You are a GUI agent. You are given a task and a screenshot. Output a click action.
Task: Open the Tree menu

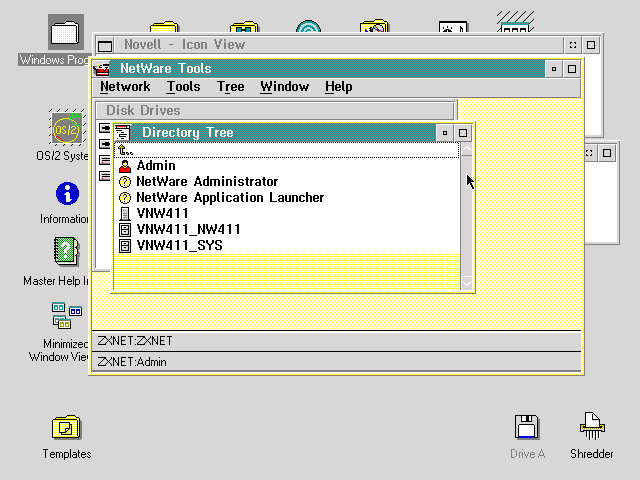(x=231, y=87)
